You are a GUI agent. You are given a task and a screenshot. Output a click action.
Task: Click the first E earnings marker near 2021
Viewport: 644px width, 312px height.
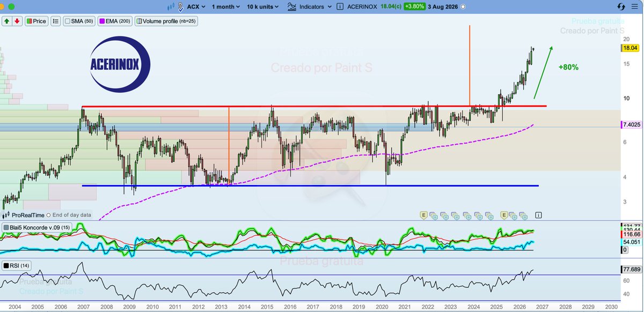[423, 215]
